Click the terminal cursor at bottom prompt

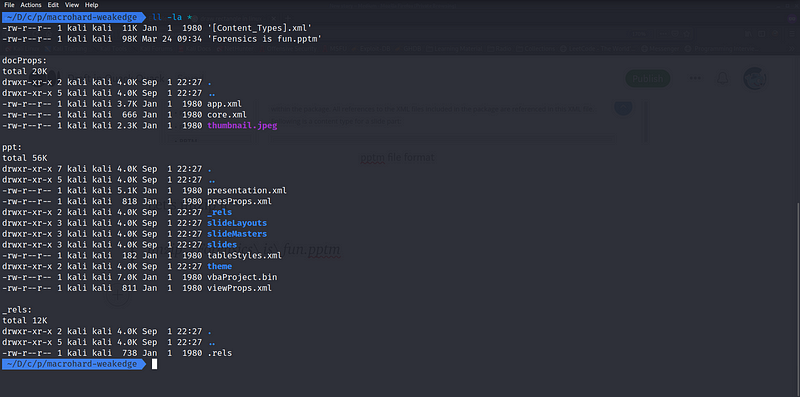[x=155, y=364]
